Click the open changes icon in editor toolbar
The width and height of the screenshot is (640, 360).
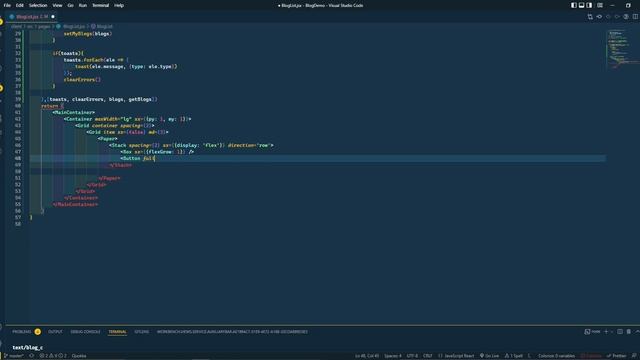590,17
